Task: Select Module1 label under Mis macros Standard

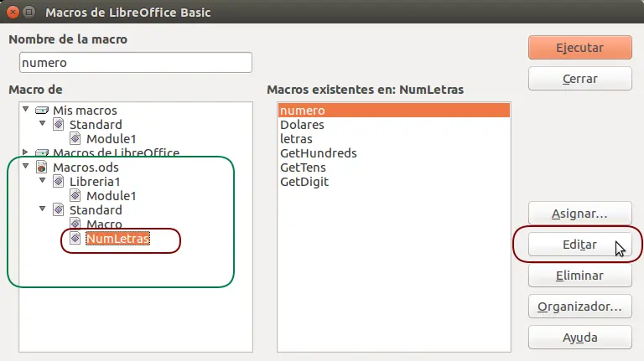Action: coord(112,139)
